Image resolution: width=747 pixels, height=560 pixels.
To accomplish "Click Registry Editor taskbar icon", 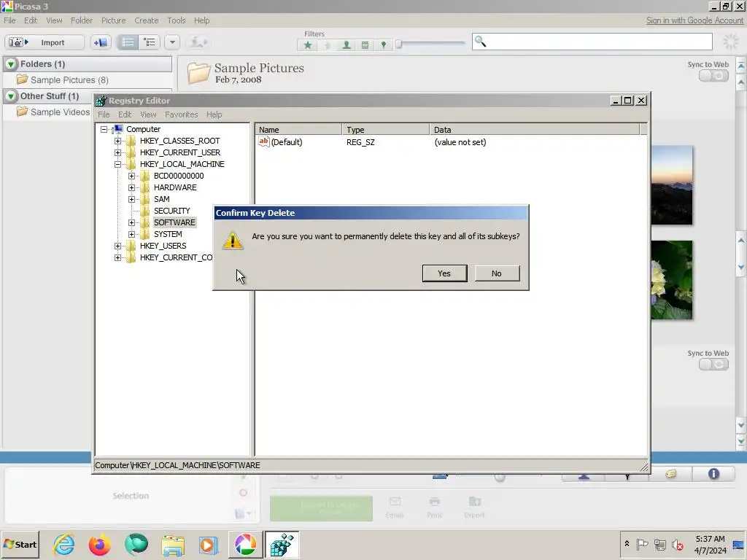I will click(x=282, y=544).
